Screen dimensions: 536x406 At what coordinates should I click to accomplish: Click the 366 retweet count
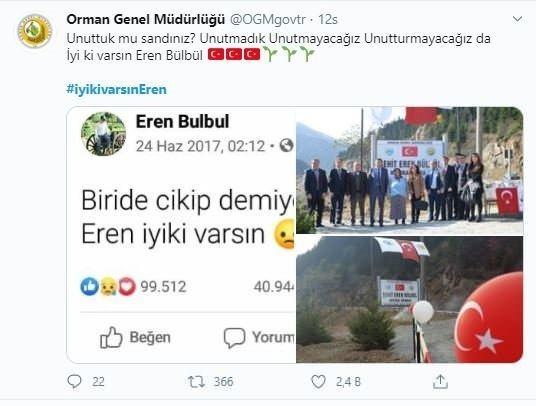click(x=224, y=382)
